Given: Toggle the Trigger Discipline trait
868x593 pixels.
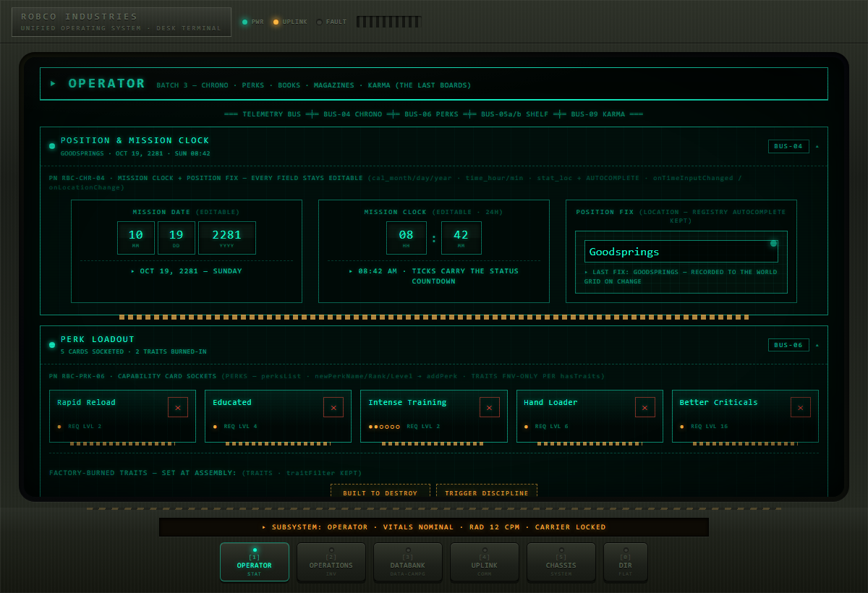Looking at the screenshot, I should [x=487, y=492].
